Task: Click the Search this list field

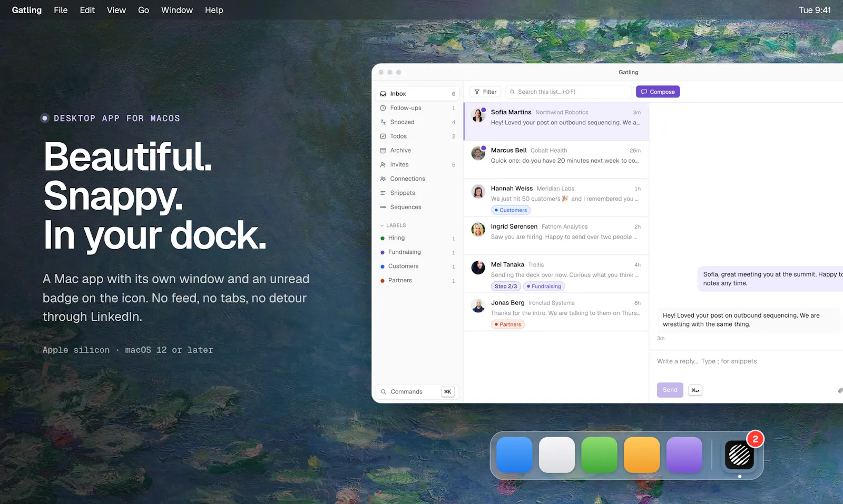Action: pos(568,92)
